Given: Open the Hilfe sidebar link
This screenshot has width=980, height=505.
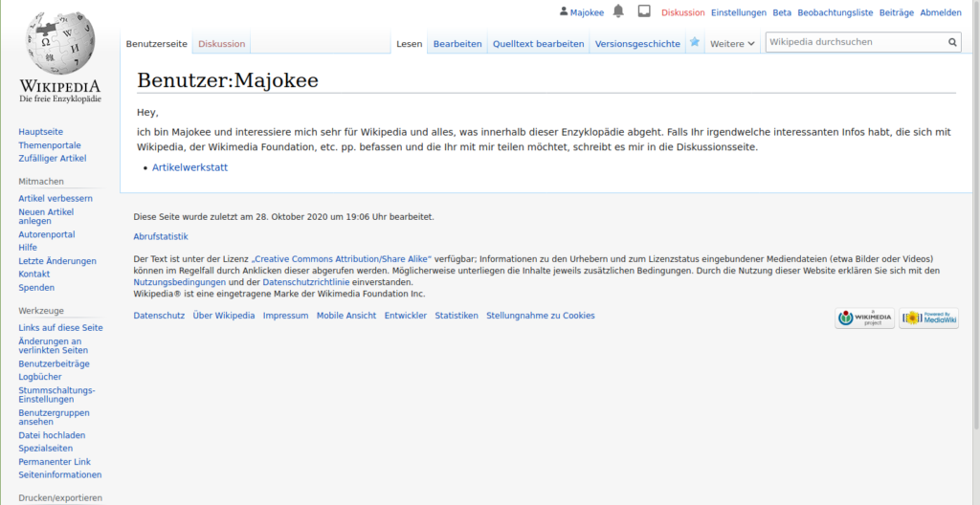Looking at the screenshot, I should [28, 248].
